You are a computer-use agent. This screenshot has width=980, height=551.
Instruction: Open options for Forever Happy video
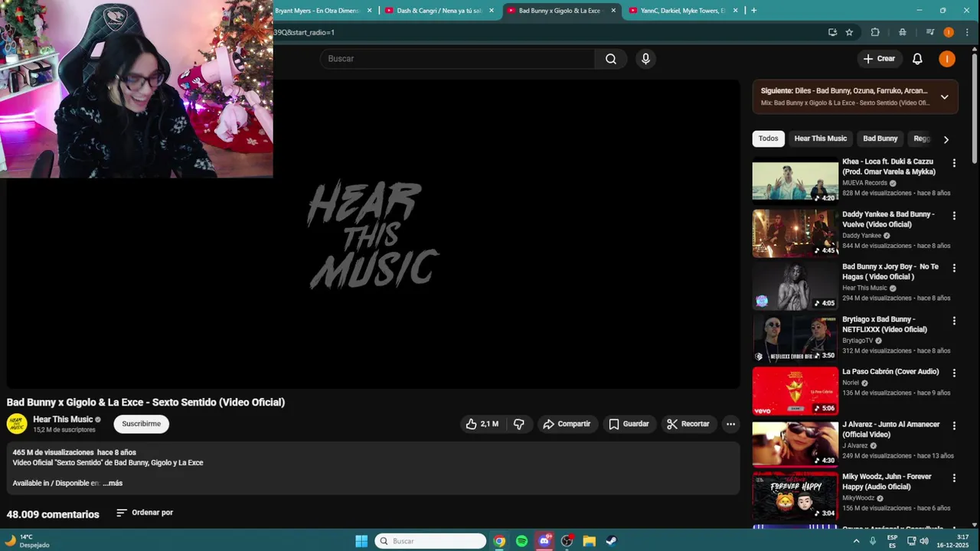pos(954,478)
